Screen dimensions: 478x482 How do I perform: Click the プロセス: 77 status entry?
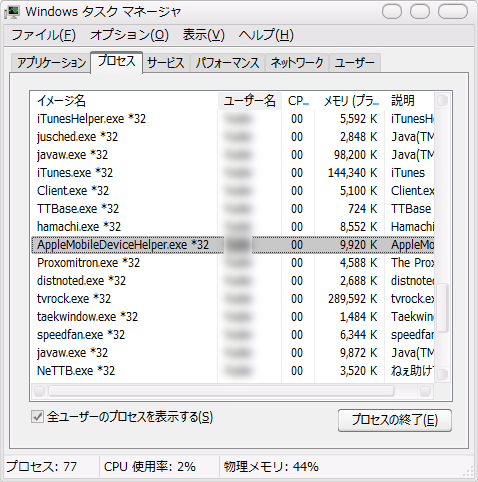(x=42, y=467)
